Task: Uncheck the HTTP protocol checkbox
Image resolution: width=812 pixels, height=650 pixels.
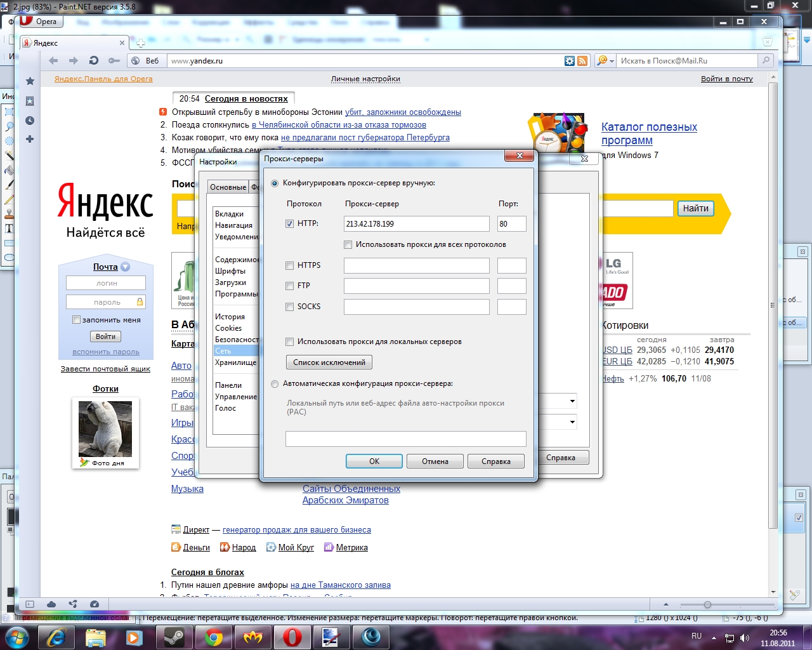Action: (x=290, y=223)
